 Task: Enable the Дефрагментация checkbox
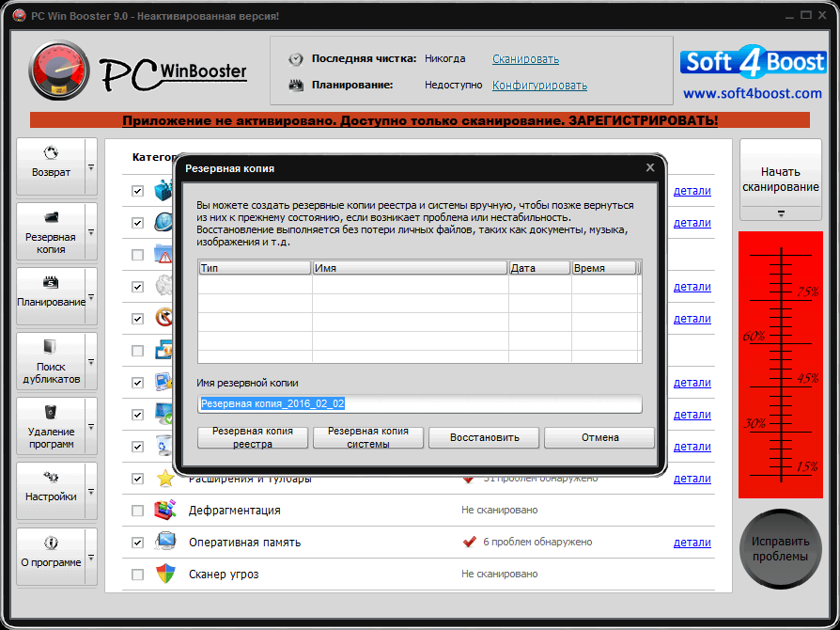138,511
